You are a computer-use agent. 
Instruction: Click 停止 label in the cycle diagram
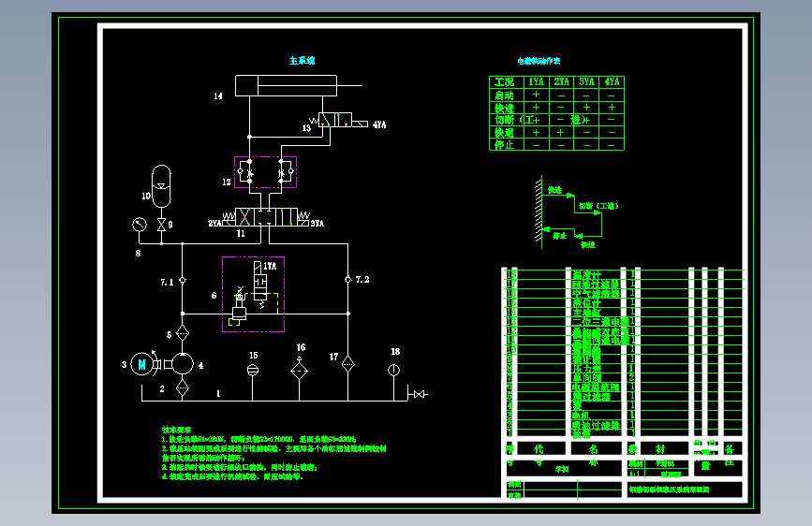coord(560,236)
